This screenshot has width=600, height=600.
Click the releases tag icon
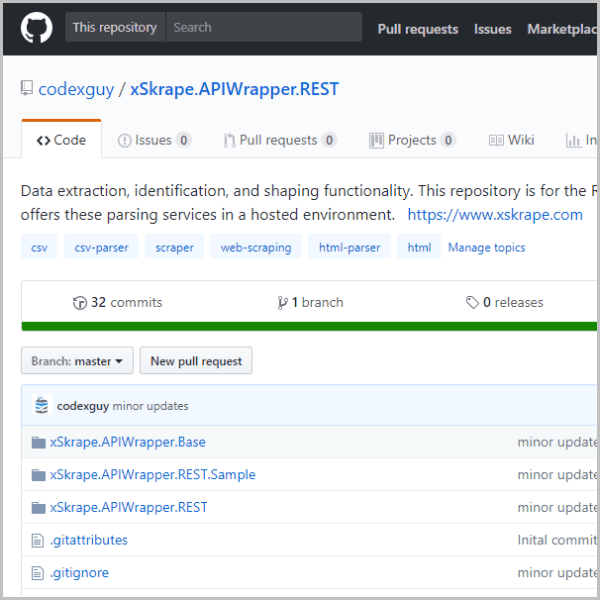472,303
